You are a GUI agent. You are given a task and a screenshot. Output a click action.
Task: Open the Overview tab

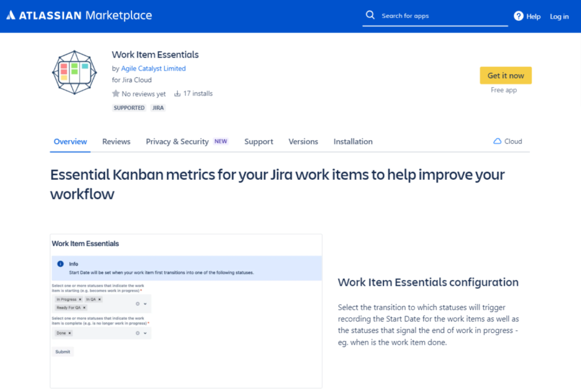point(70,141)
